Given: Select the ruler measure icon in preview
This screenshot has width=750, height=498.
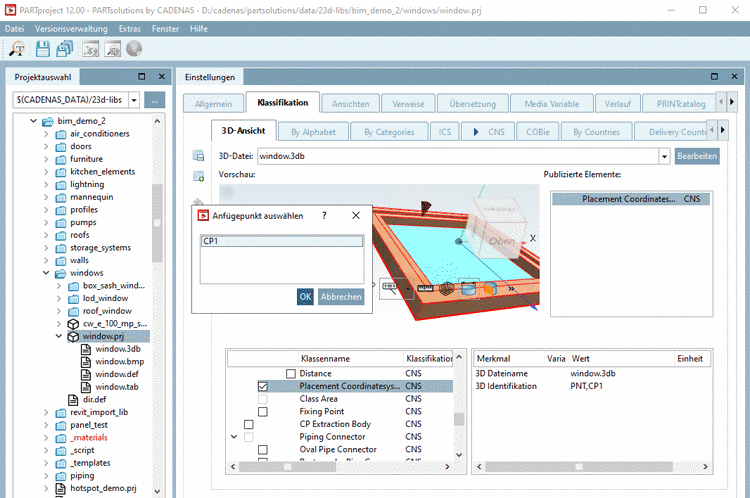Looking at the screenshot, I should click(x=425, y=288).
